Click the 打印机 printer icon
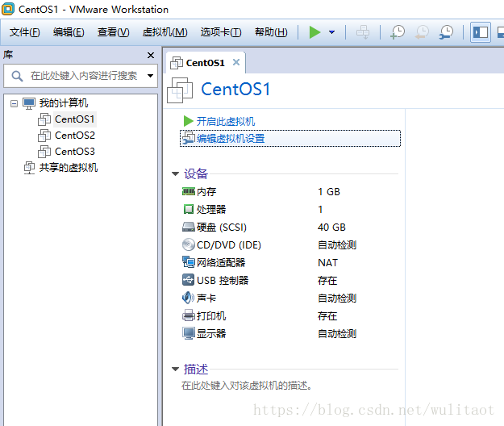504x426 pixels. (x=189, y=315)
